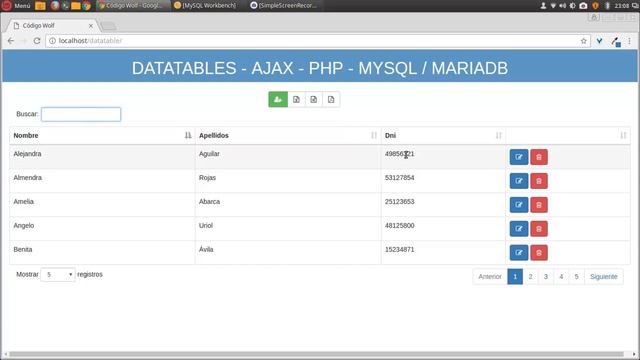This screenshot has height=360, width=640.
Task: Delete the Amelia Abarca record
Action: point(539,205)
